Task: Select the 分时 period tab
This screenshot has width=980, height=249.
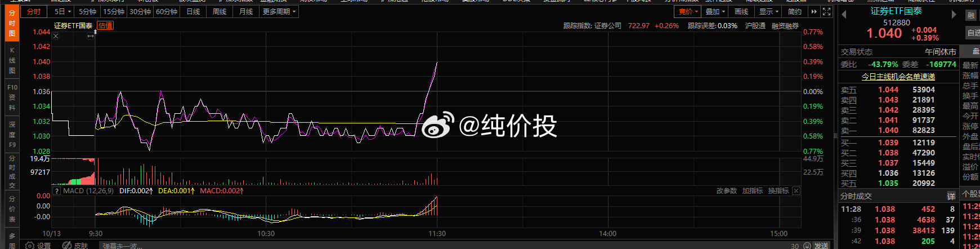Action: pyautogui.click(x=34, y=11)
